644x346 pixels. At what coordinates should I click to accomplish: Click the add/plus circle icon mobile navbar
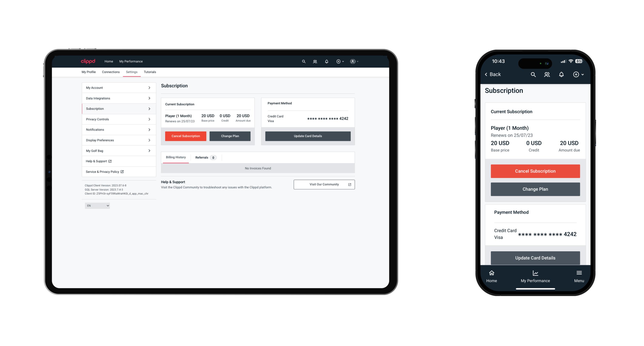[576, 75]
